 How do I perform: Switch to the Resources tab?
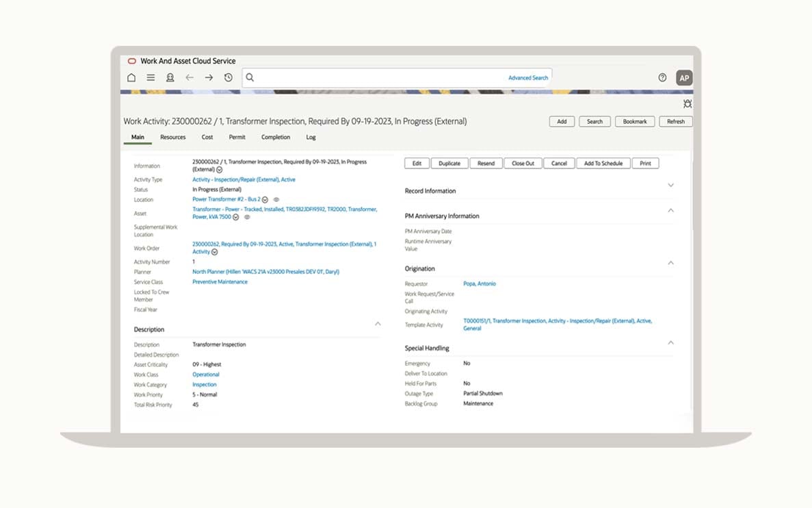click(x=173, y=137)
